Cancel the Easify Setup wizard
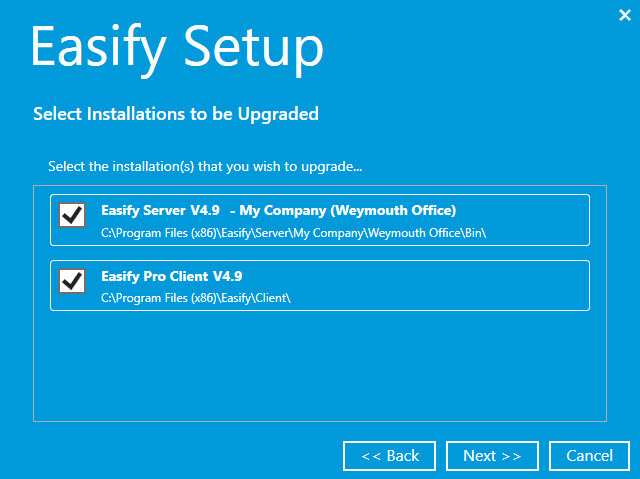640x479 pixels. pos(589,456)
